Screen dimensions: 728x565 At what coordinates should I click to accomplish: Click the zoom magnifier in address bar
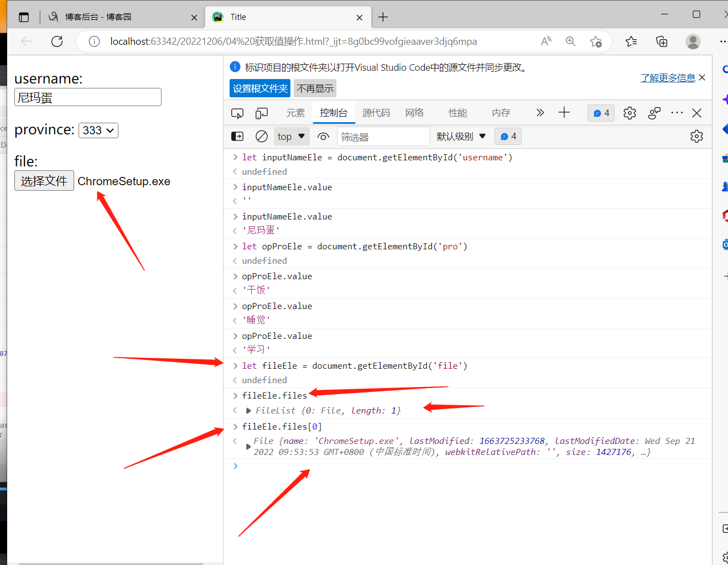(570, 41)
